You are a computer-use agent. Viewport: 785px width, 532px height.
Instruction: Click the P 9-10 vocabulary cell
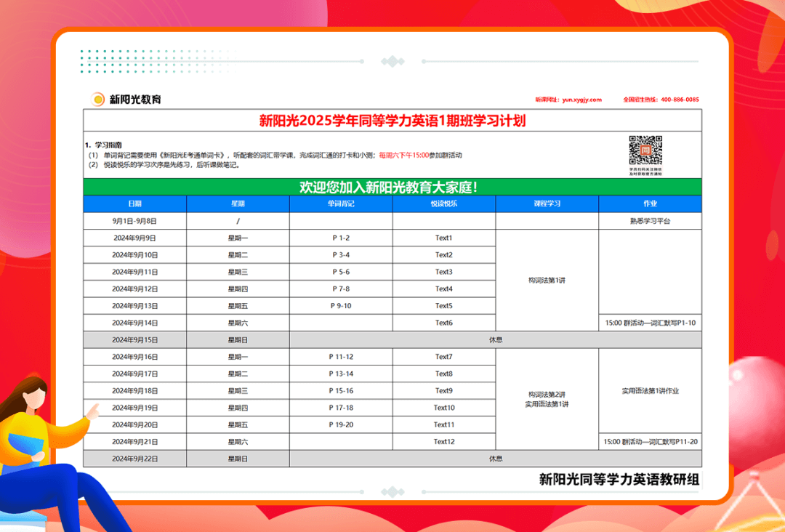341,306
